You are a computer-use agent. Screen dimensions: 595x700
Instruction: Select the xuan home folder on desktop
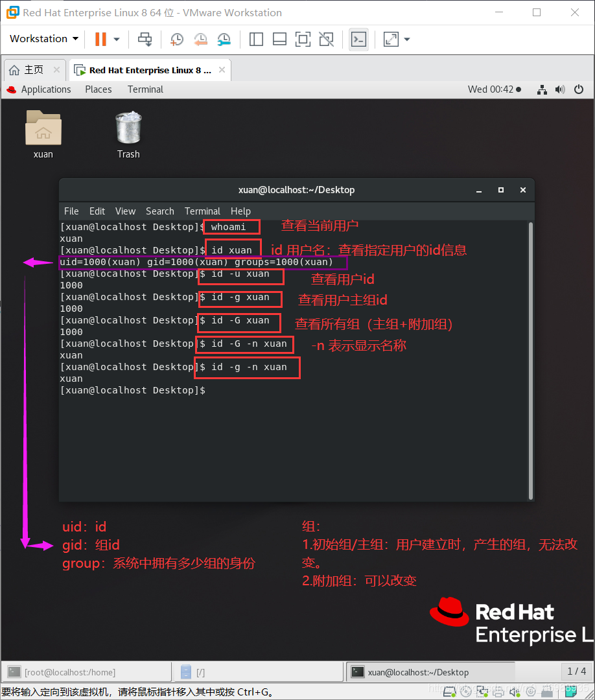coord(43,134)
